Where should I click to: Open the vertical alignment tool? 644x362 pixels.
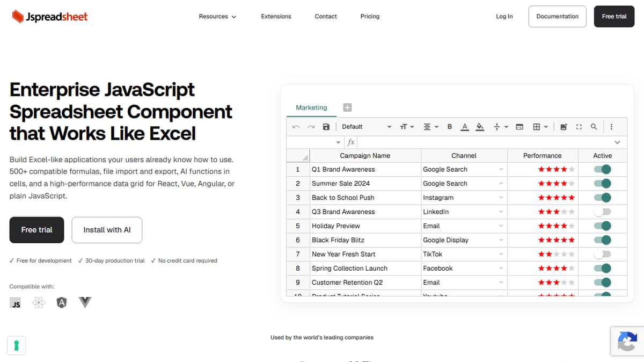(500, 127)
